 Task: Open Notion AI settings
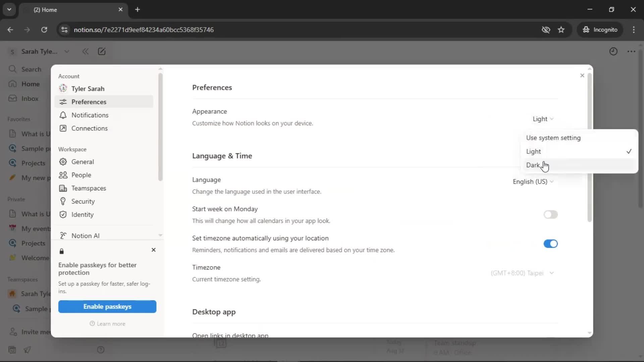click(104, 236)
